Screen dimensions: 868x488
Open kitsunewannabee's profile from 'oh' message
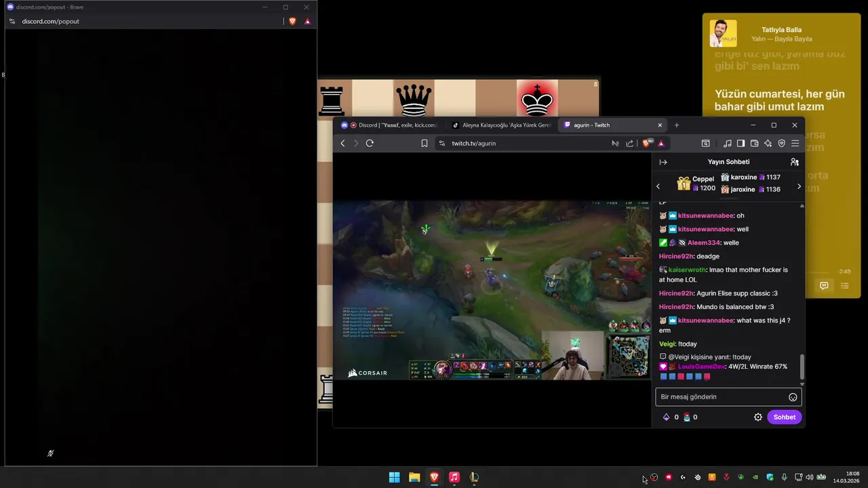706,216
